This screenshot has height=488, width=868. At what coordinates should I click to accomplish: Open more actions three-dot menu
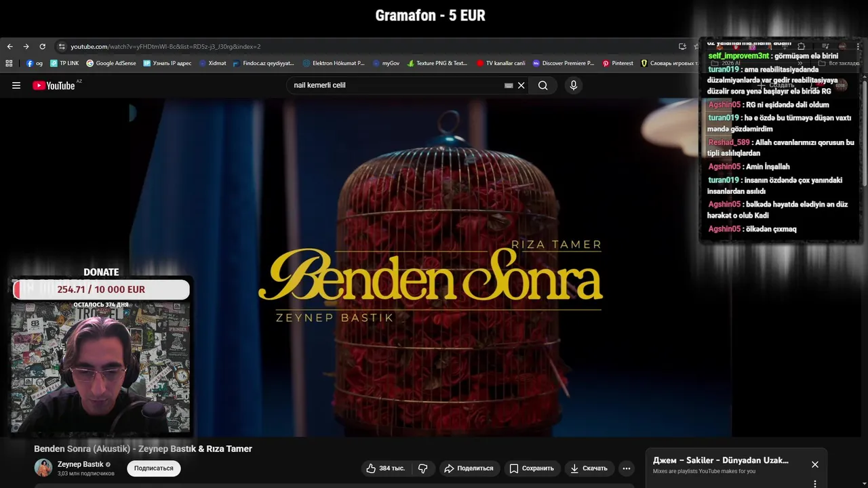(627, 468)
